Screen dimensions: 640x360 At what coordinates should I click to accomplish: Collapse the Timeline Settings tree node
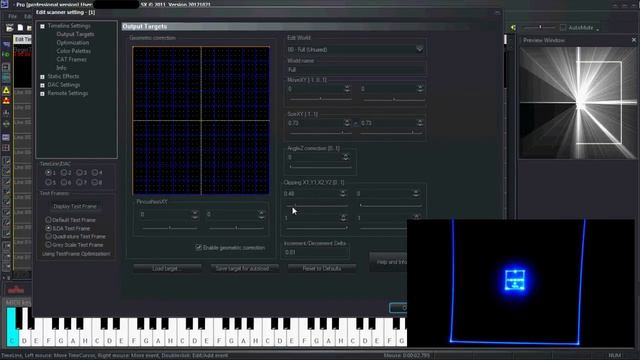click(42, 26)
